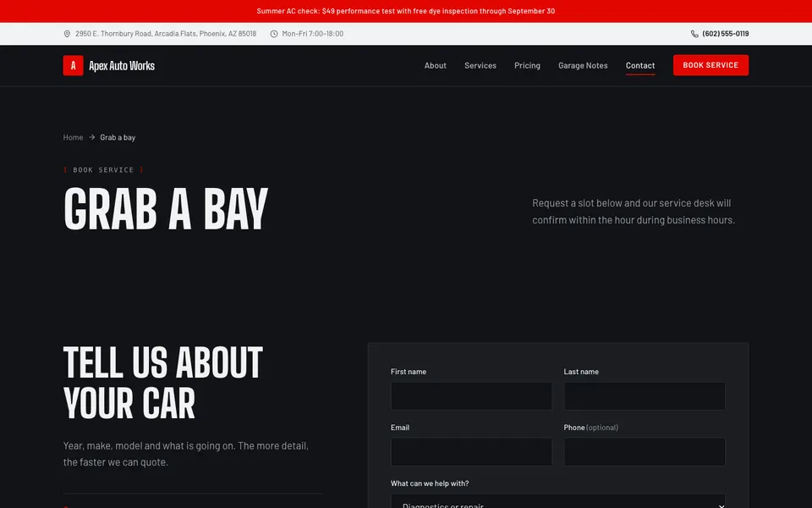Image resolution: width=812 pixels, height=508 pixels.
Task: Focus the First name input field
Action: (x=471, y=396)
